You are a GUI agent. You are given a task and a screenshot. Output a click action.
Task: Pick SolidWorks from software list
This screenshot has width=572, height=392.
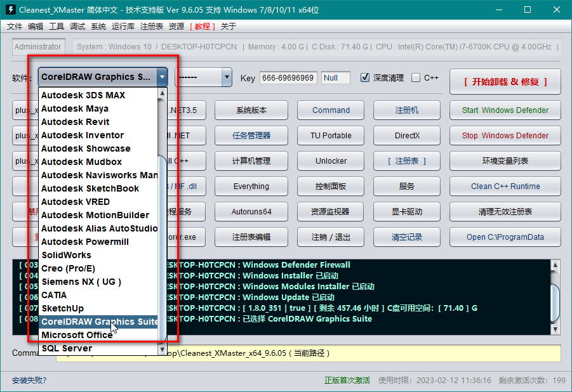98,255
